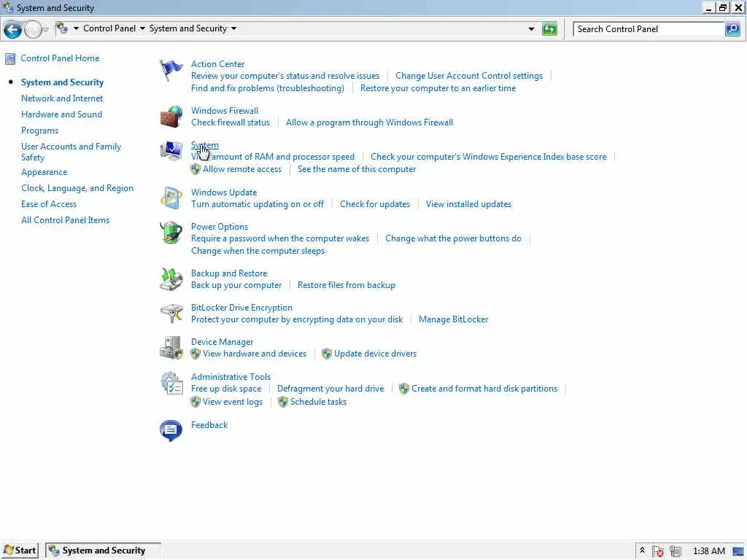Click the System and Security taskbar button
Screen dimensions: 747x560
[104, 551]
